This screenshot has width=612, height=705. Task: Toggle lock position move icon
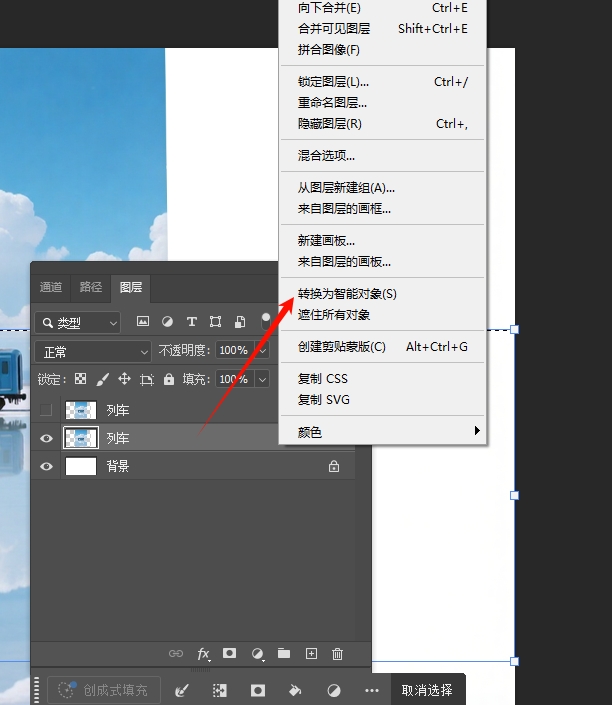pyautogui.click(x=124, y=379)
